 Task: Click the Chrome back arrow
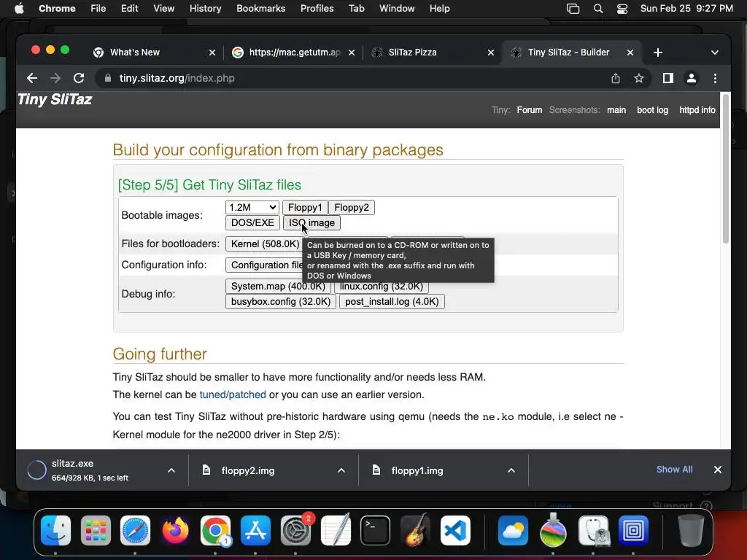pos(32,78)
